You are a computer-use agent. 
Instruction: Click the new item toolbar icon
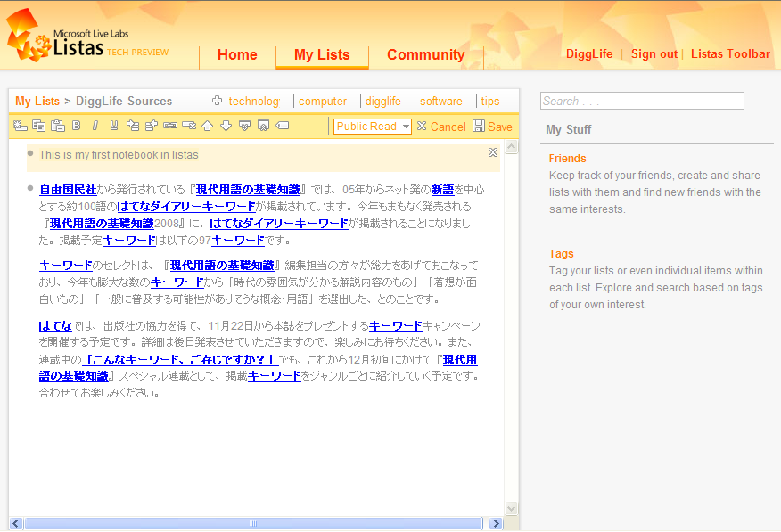coord(20,126)
